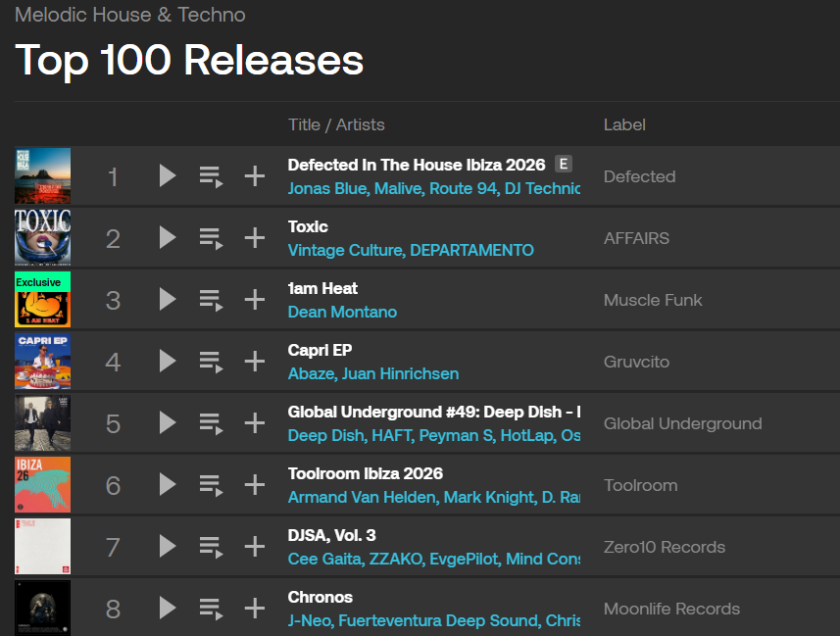
Task: Add Chronos to the queue
Action: (211, 610)
